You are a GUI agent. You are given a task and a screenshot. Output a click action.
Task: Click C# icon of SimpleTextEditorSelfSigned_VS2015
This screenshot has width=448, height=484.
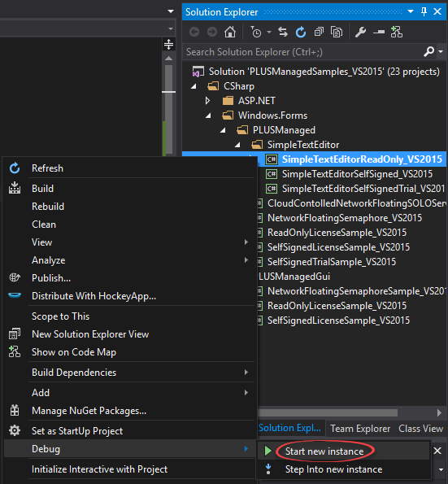[272, 174]
